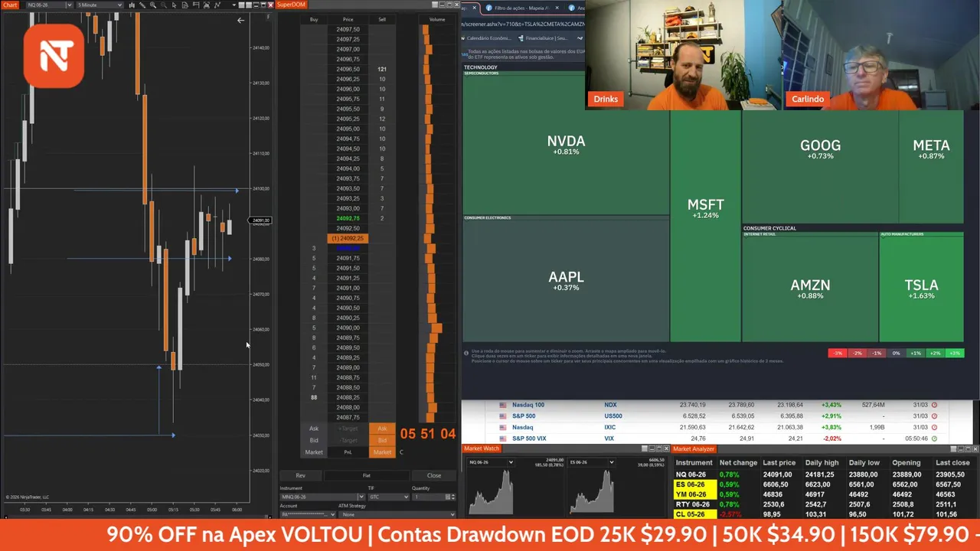
Task: Click the United States flag in S&P 500 row
Action: pos(503,416)
